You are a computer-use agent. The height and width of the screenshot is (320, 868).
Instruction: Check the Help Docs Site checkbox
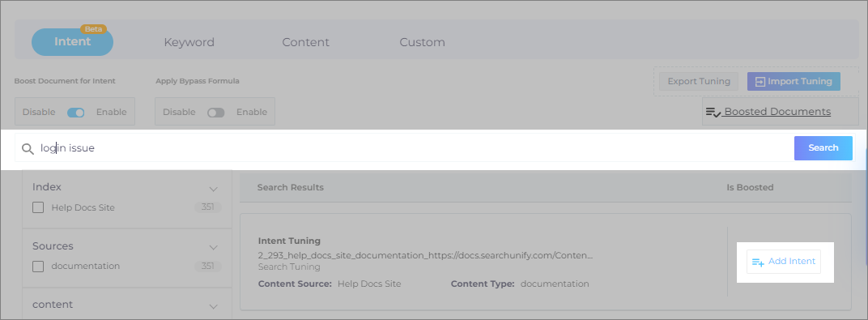(x=38, y=207)
